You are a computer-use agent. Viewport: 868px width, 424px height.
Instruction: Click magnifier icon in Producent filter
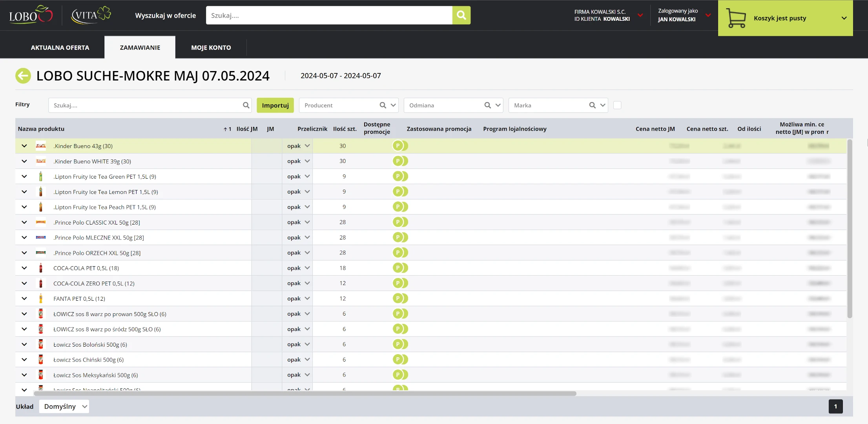click(383, 105)
